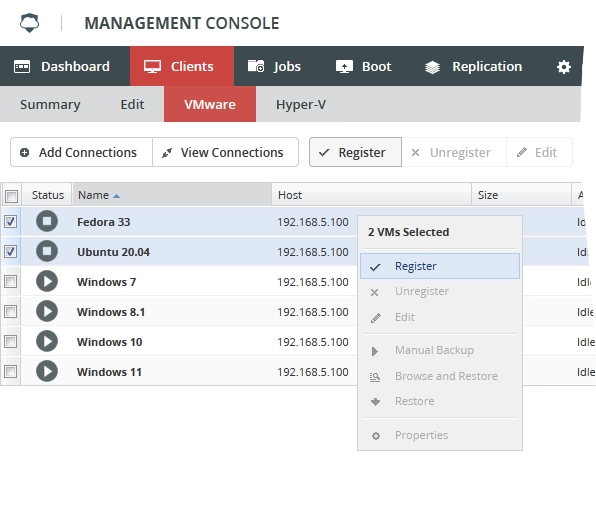This screenshot has width=596, height=516.
Task: Click the Windows 8.1 VM name
Action: 111,312
